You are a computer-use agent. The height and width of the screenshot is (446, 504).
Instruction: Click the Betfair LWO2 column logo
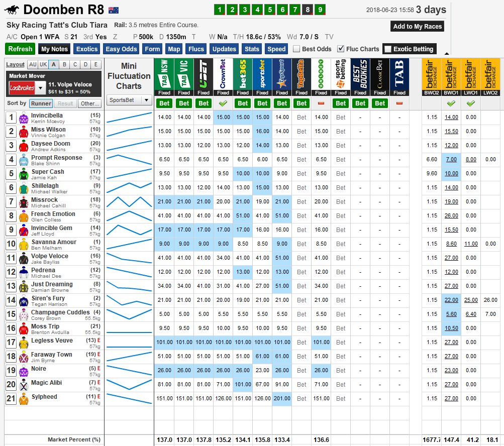tap(490, 74)
